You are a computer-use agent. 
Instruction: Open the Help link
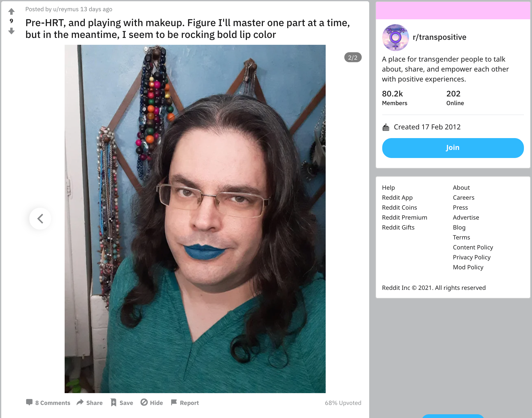click(388, 188)
